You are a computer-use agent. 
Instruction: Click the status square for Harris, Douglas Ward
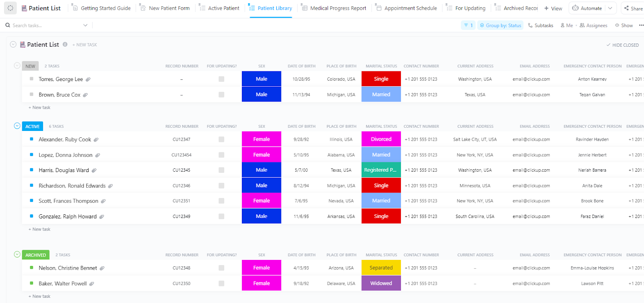tap(31, 170)
